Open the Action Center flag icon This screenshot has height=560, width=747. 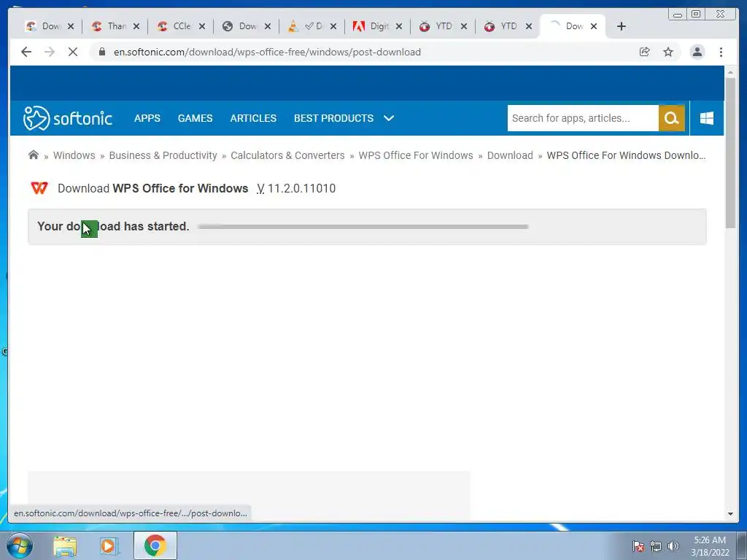point(638,546)
